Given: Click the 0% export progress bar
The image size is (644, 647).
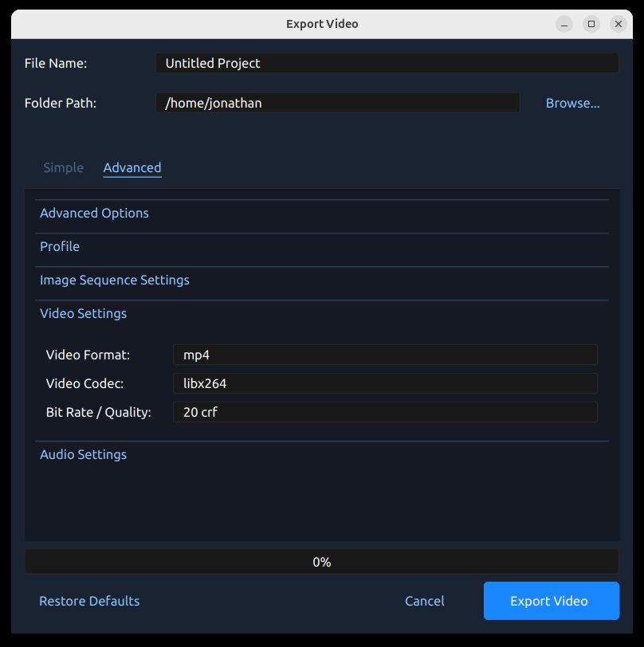Looking at the screenshot, I should [322, 562].
